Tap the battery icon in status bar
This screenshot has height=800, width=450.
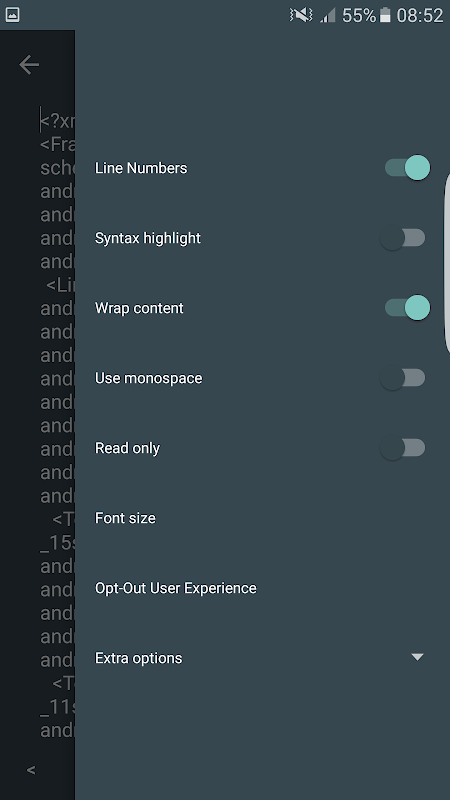[x=385, y=15]
